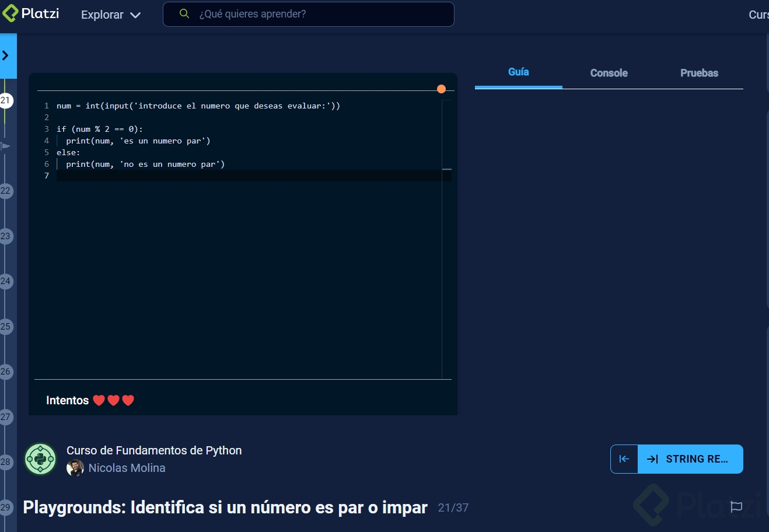This screenshot has height=532, width=769.
Task: Click the previous lesson arrow button
Action: click(624, 459)
